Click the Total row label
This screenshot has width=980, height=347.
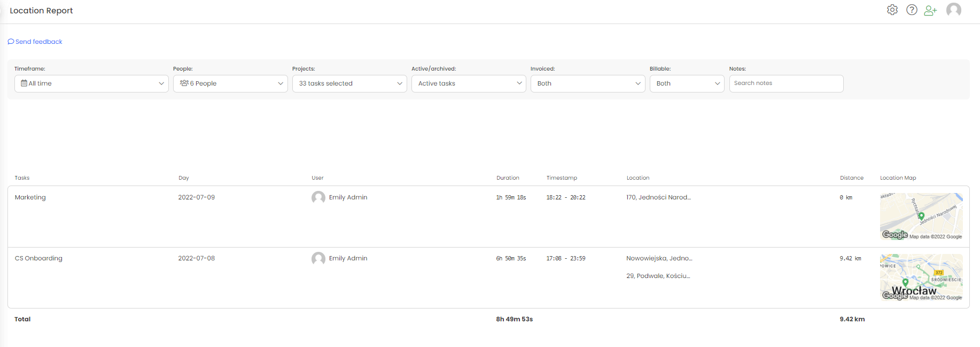(x=22, y=319)
